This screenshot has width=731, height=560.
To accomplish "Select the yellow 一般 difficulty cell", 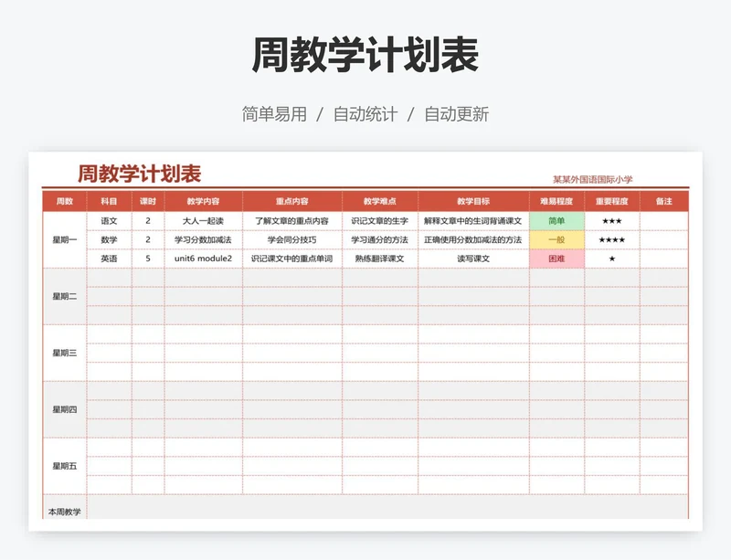I will 556,239.
